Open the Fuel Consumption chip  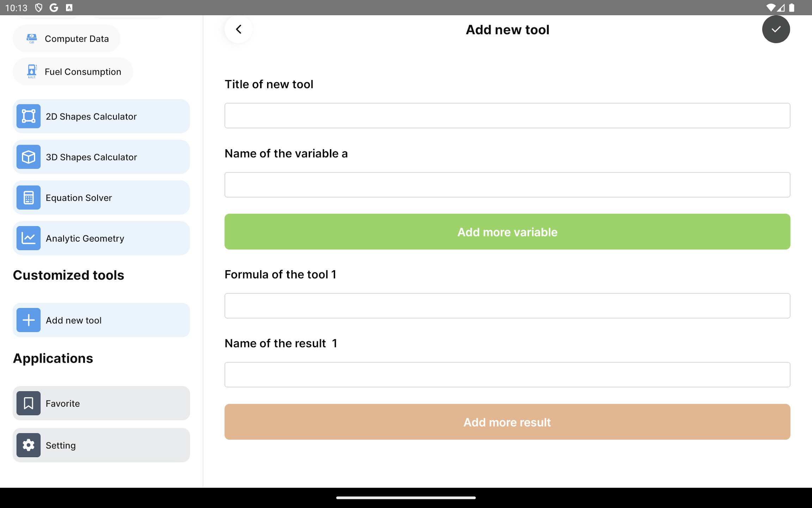pos(73,71)
